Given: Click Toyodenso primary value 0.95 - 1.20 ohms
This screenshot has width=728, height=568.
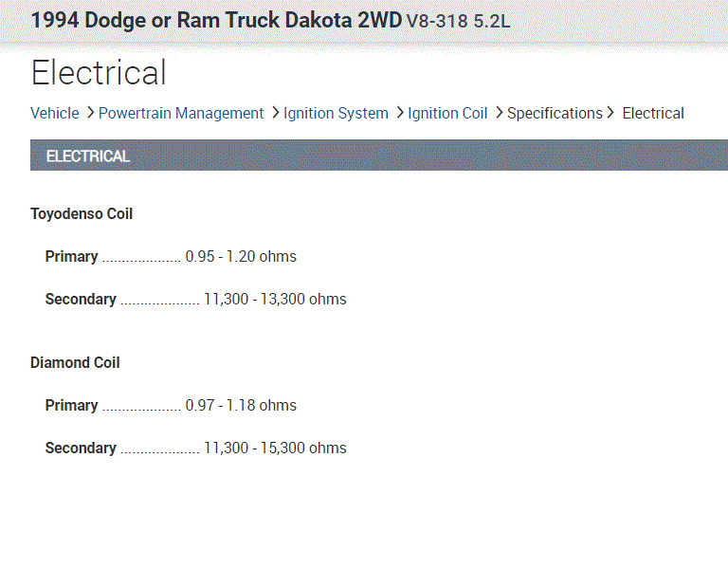Looking at the screenshot, I should [x=241, y=256].
